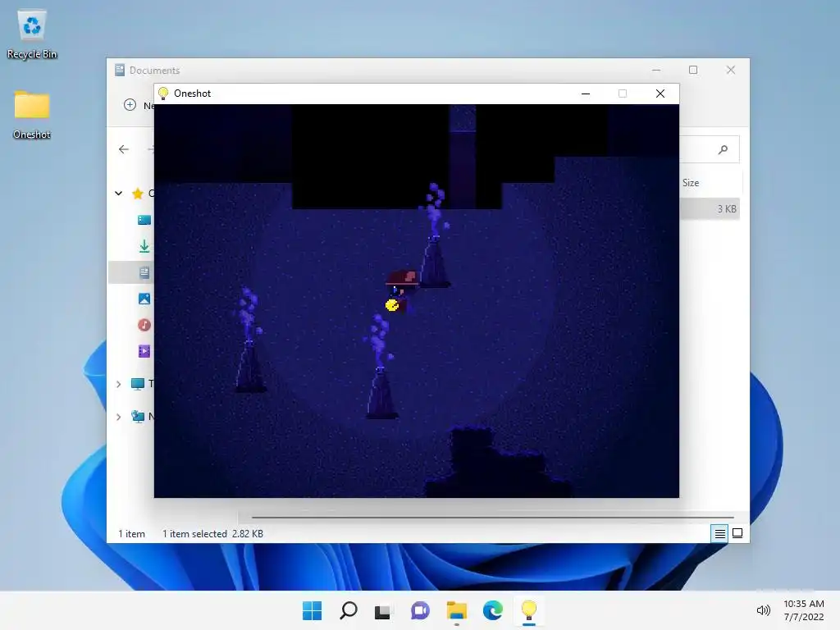The height and width of the screenshot is (630, 840).
Task: Open Desktop in the navigation sidebar
Action: [x=144, y=220]
